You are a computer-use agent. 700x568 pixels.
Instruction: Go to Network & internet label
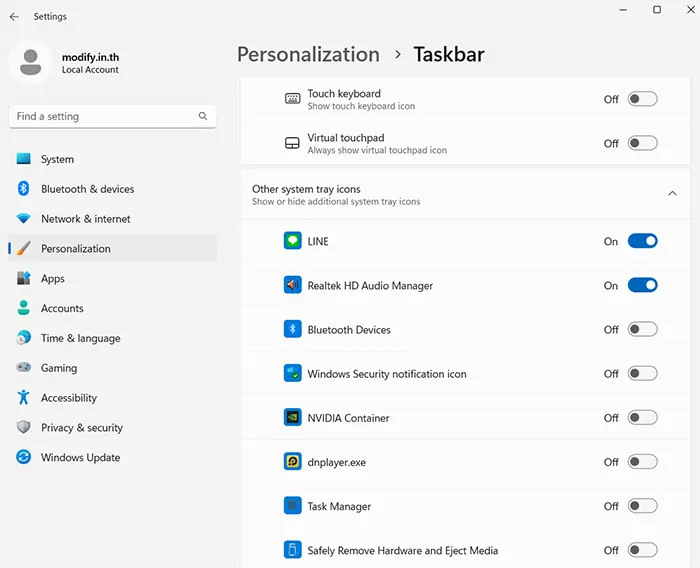[x=86, y=219]
